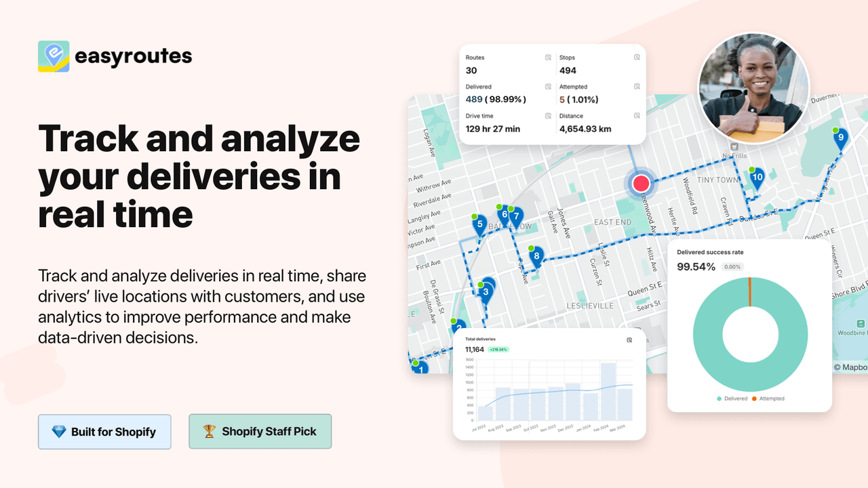The image size is (868, 488).
Task: Open details icon for the Delivered metric
Action: tap(548, 87)
